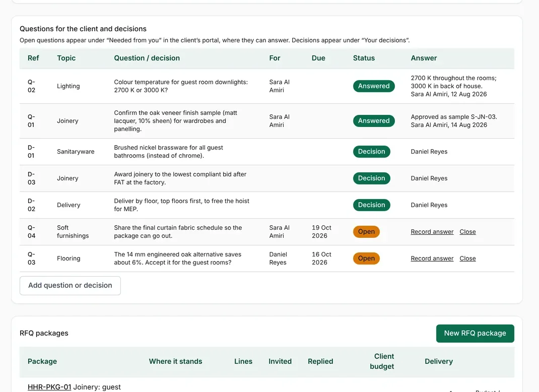Viewport: 539px width, 392px height.
Task: Click the D-03 reference cell
Action: [x=31, y=178]
